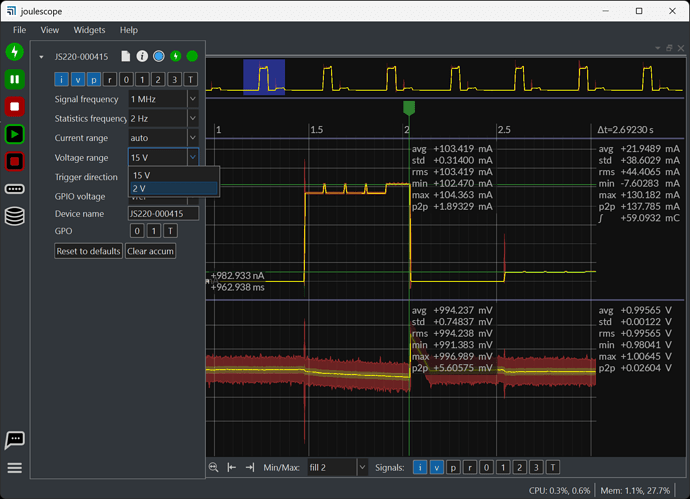The height and width of the screenshot is (499, 690).
Task: Click the blue circle device status icon
Action: [158, 56]
